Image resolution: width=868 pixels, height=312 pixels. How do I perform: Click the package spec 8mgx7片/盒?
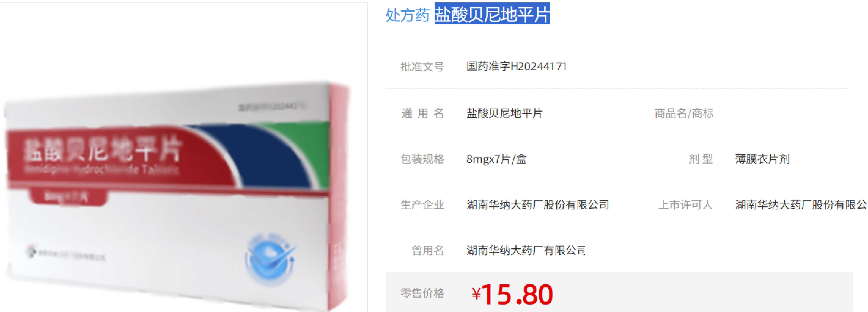496,159
